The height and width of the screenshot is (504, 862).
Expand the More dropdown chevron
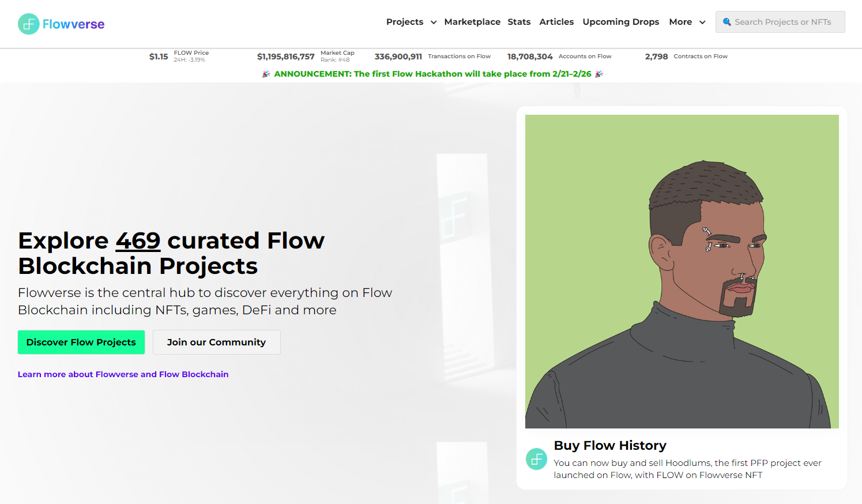[x=702, y=22]
